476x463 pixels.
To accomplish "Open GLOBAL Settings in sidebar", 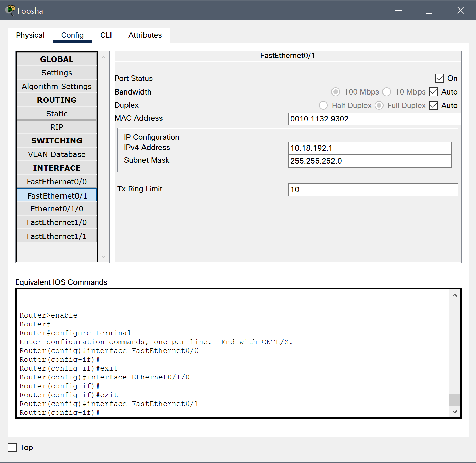I will 57,73.
